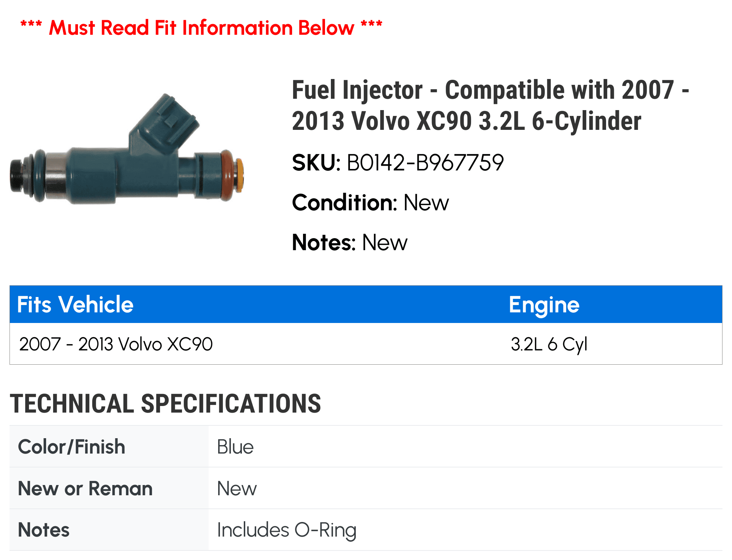The image size is (732, 560).
Task: Click the "TECHNICAL SPECIFICATIONS" heading
Action: [x=165, y=403]
